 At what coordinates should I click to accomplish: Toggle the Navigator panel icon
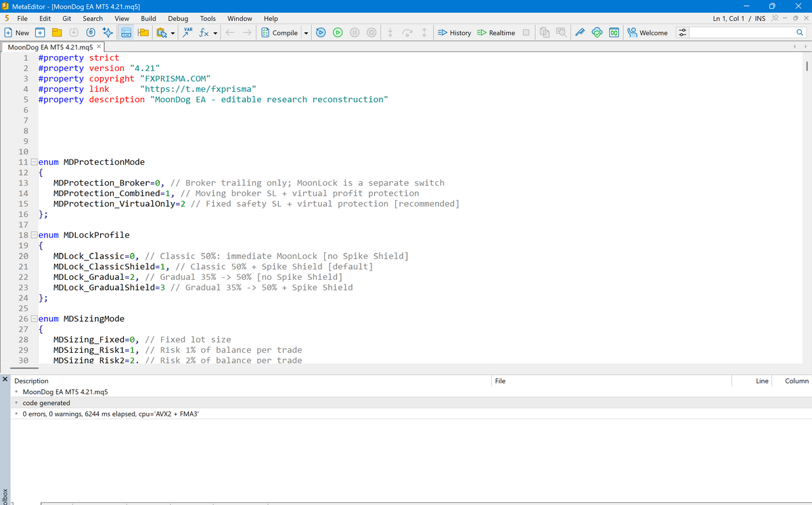coord(143,32)
